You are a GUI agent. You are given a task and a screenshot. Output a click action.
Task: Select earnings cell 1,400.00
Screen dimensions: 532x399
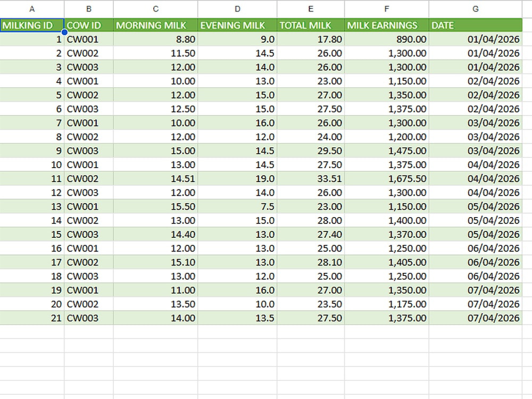pos(386,220)
